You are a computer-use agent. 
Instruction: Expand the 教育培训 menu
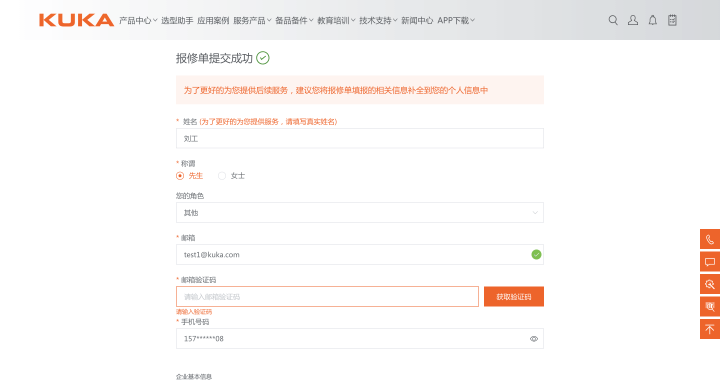click(336, 20)
